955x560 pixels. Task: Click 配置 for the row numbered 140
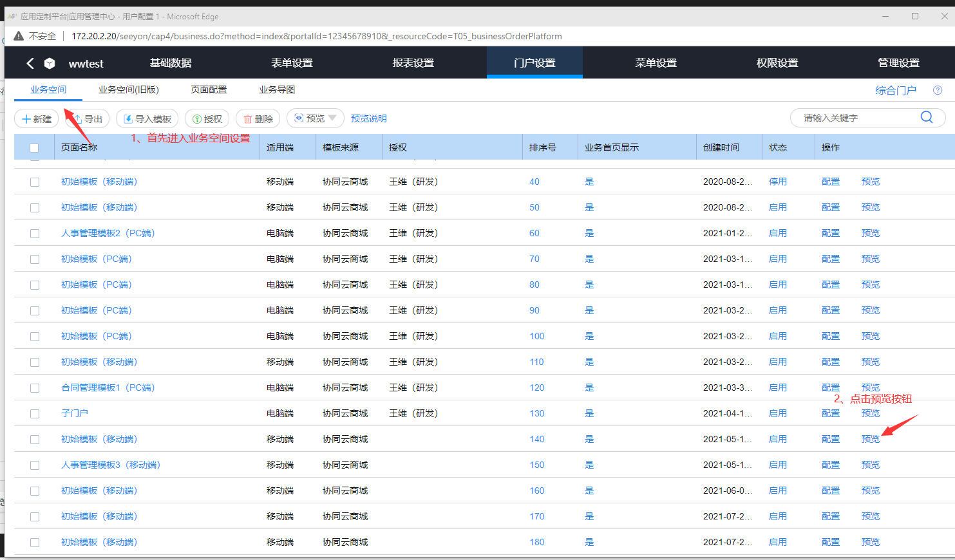pos(830,439)
